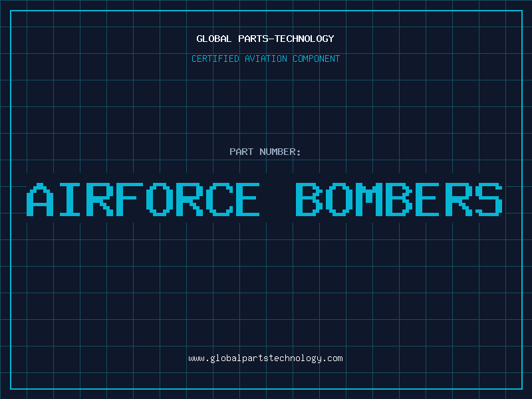Click the letter B starting BOMBERS
532x399 pixels.
point(308,199)
